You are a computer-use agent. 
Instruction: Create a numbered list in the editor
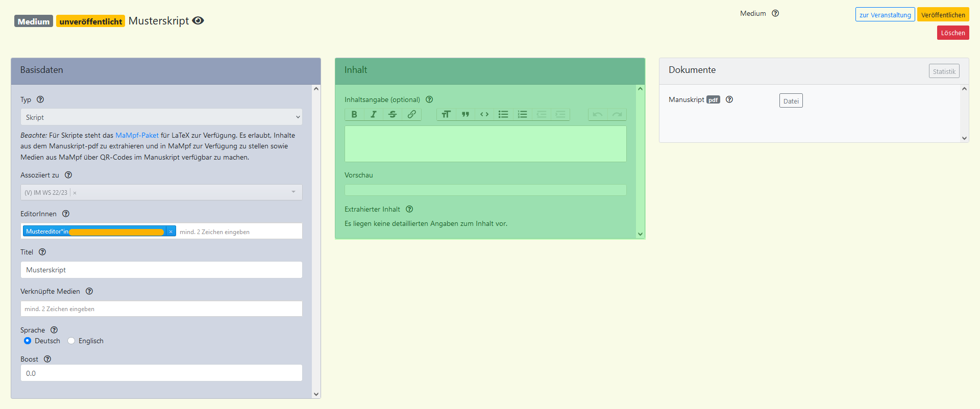click(522, 114)
